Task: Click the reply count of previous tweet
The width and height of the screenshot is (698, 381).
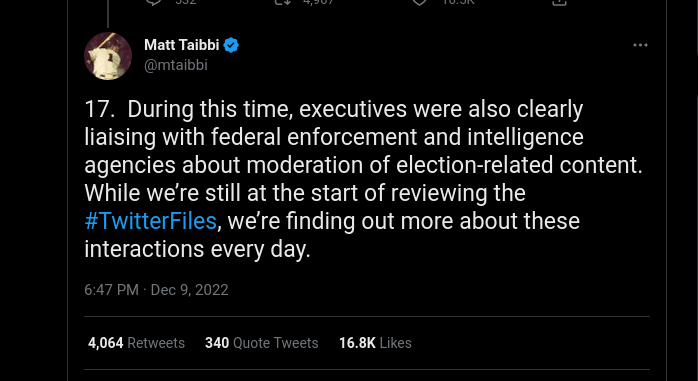Action: [186, 2]
